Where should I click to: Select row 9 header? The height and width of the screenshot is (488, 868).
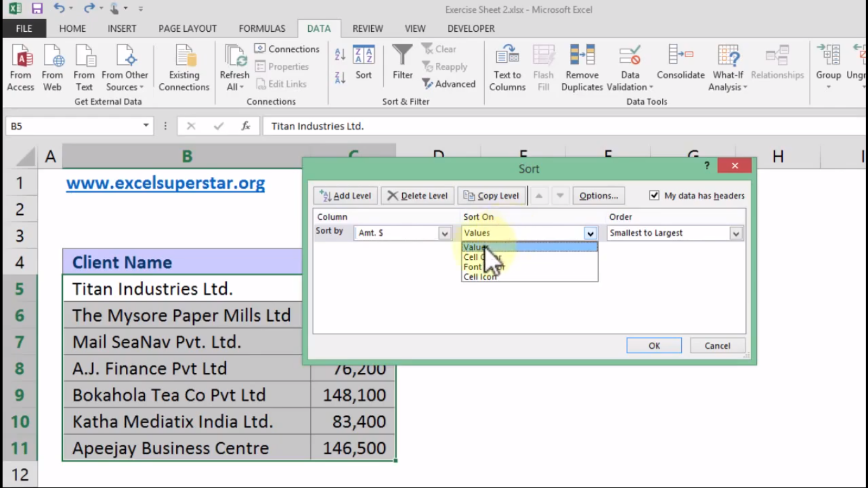tap(20, 395)
